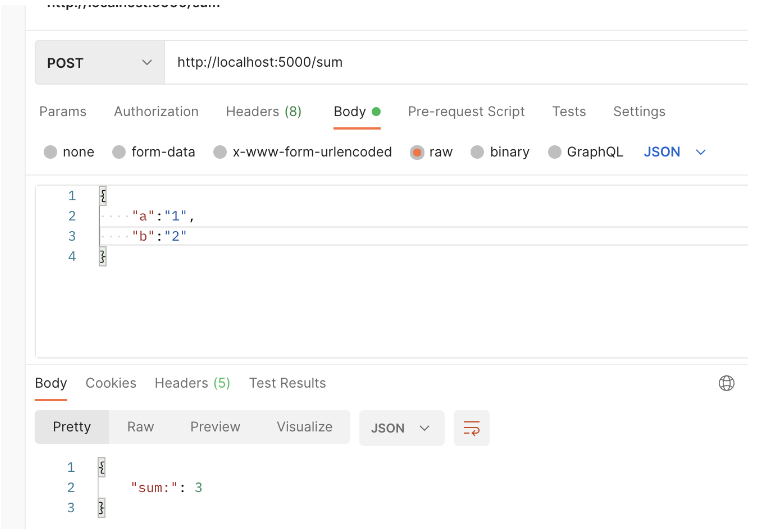Click the request URL field
The width and height of the screenshot is (757, 529).
[x=456, y=63]
